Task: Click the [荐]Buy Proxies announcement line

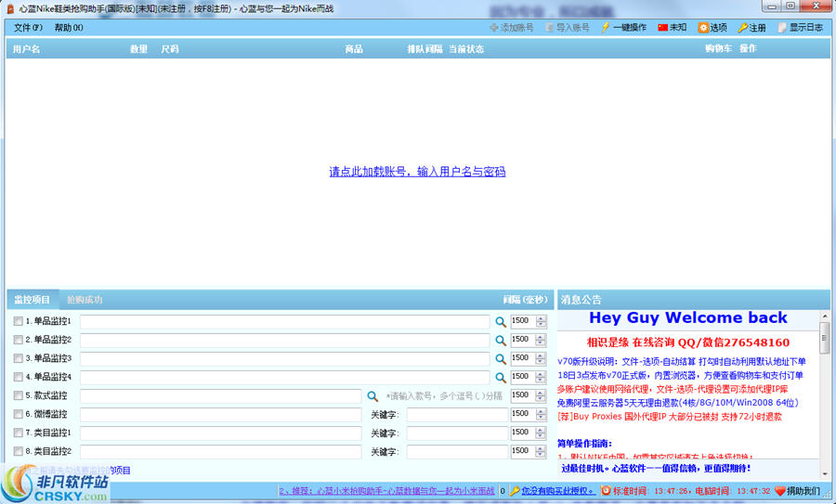Action: [x=670, y=417]
